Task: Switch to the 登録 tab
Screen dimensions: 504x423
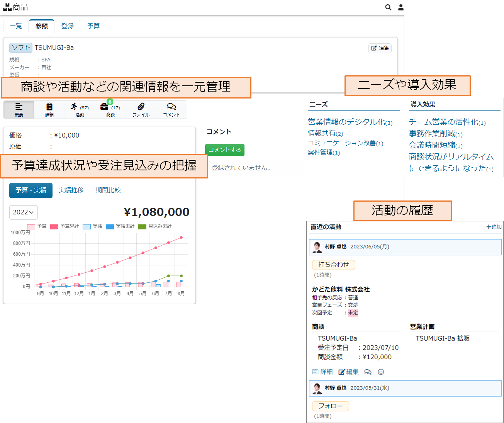Action: [x=68, y=26]
